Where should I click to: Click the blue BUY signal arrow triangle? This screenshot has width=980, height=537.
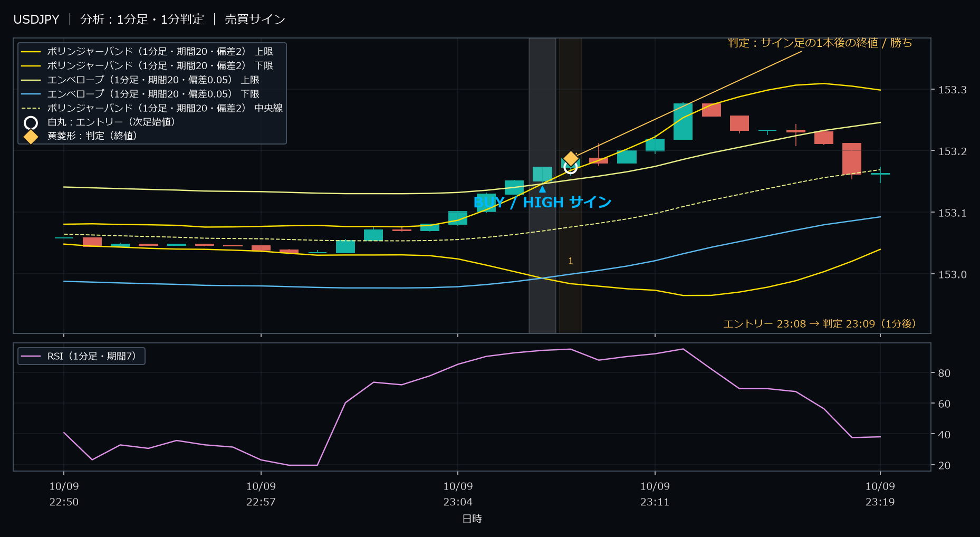[542, 189]
